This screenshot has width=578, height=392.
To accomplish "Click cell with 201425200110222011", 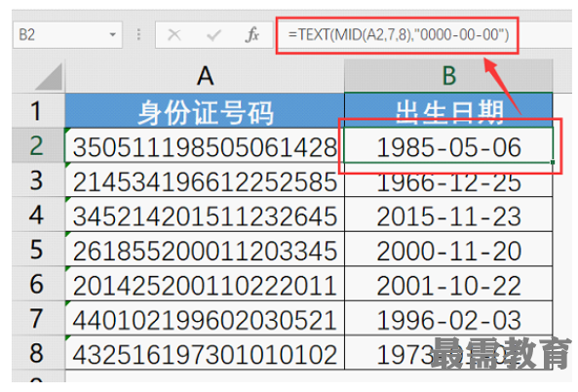I will coord(205,284).
